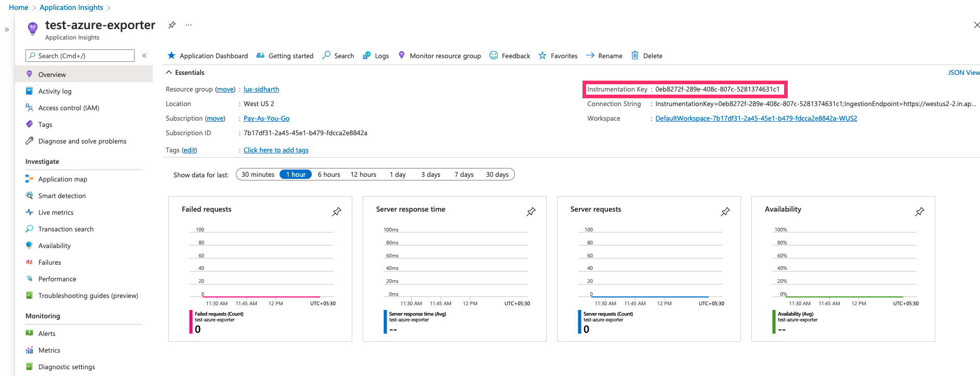Pin the Availability chart to dashboard
980x376 pixels.
(919, 212)
